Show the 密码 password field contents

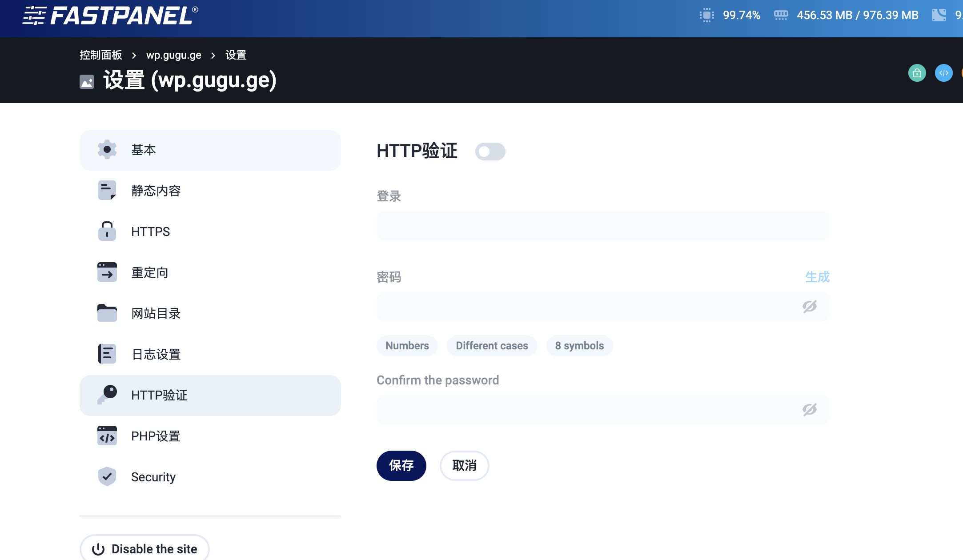click(x=810, y=307)
